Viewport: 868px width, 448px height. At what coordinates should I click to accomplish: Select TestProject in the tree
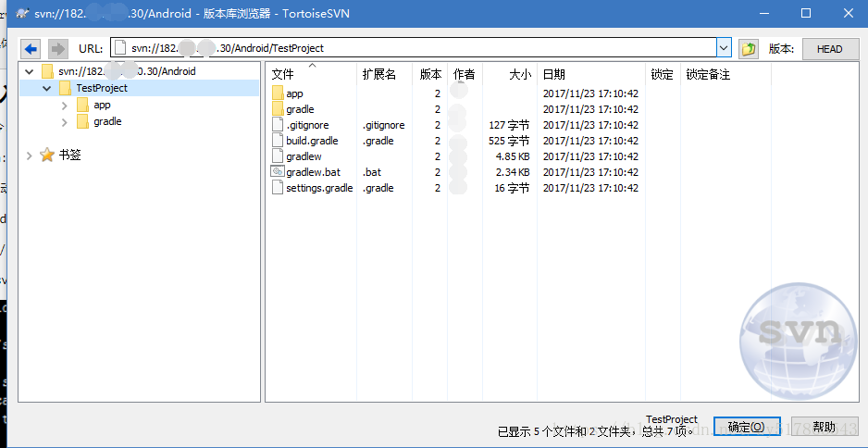tap(102, 88)
